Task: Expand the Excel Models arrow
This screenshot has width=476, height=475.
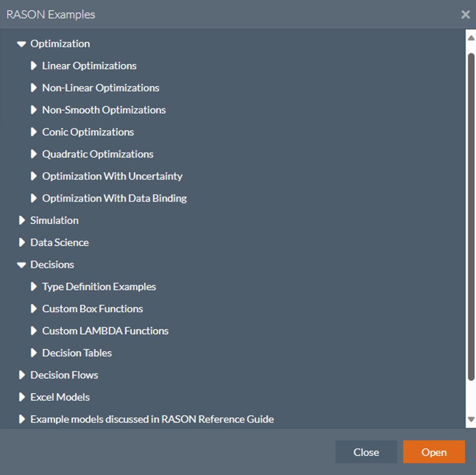Action: pos(22,397)
